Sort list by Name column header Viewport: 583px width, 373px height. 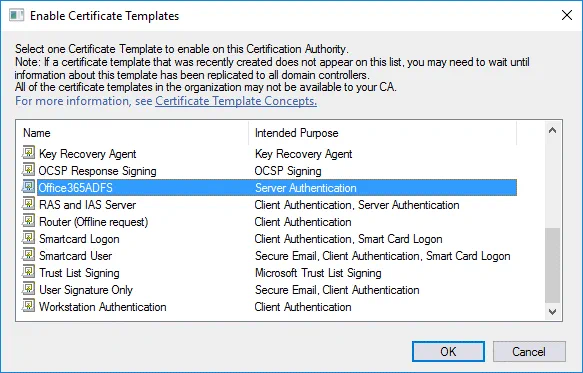click(132, 133)
